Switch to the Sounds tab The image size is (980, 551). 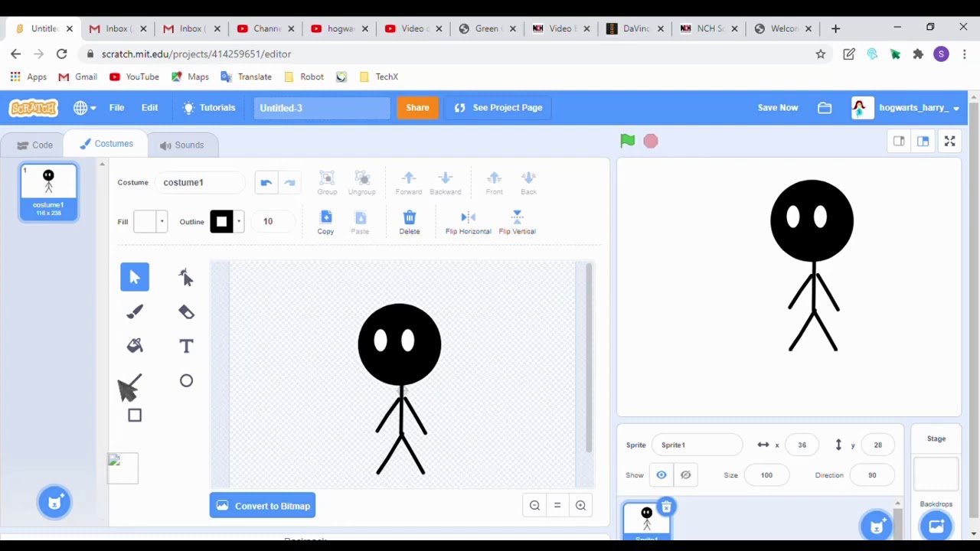pyautogui.click(x=181, y=145)
